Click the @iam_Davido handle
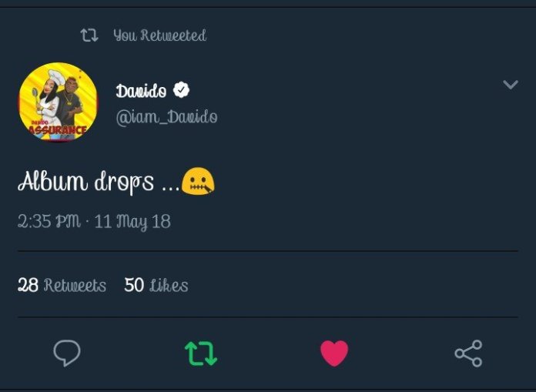 coord(166,117)
